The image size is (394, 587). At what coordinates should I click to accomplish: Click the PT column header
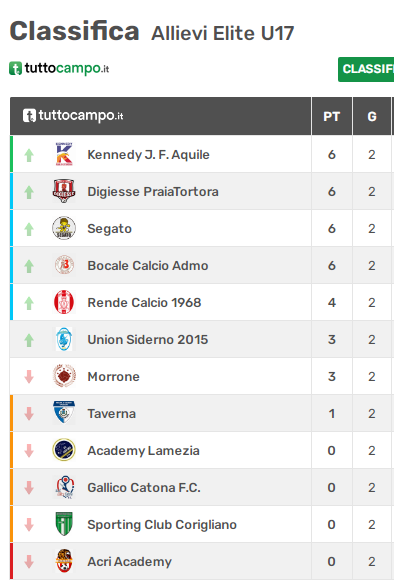pyautogui.click(x=331, y=116)
